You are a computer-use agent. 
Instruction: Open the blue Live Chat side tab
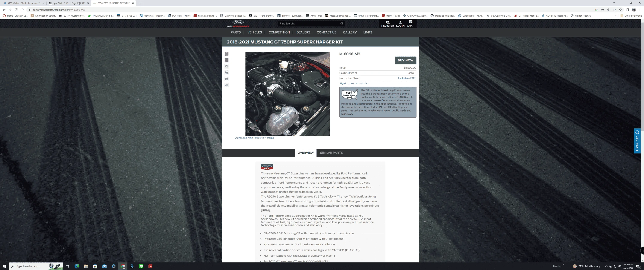637,141
